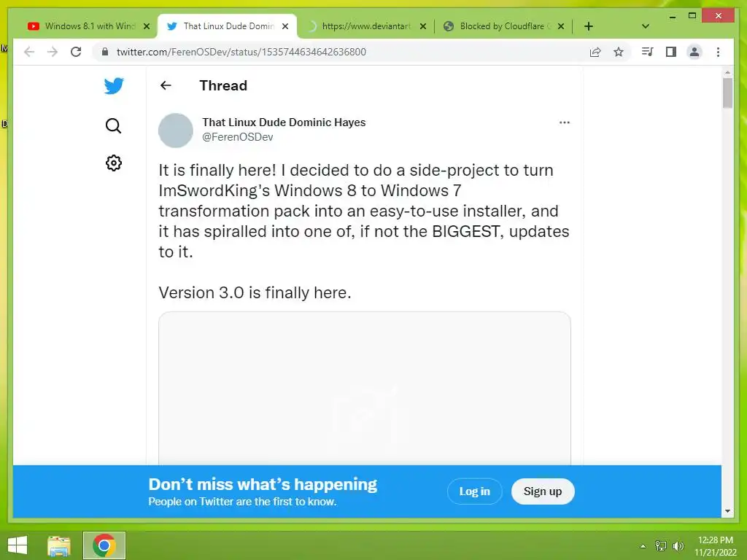Screen dimensions: 747x560
Task: Click the 'Thread' heading
Action: click(x=223, y=86)
